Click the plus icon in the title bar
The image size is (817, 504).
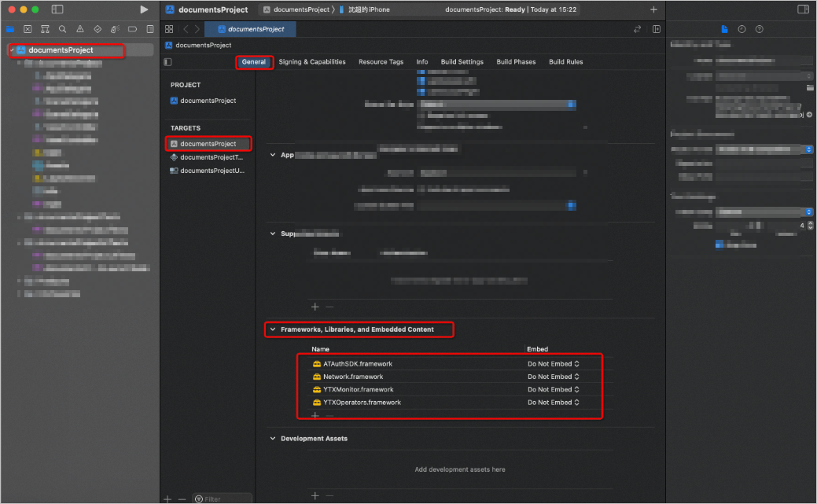[x=653, y=9]
